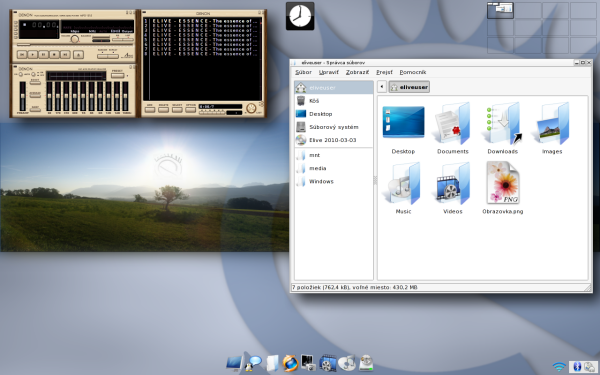Viewport: 600px width, 375px height.
Task: Select the first virtual desktop thumbnail in pager
Action: (x=500, y=10)
